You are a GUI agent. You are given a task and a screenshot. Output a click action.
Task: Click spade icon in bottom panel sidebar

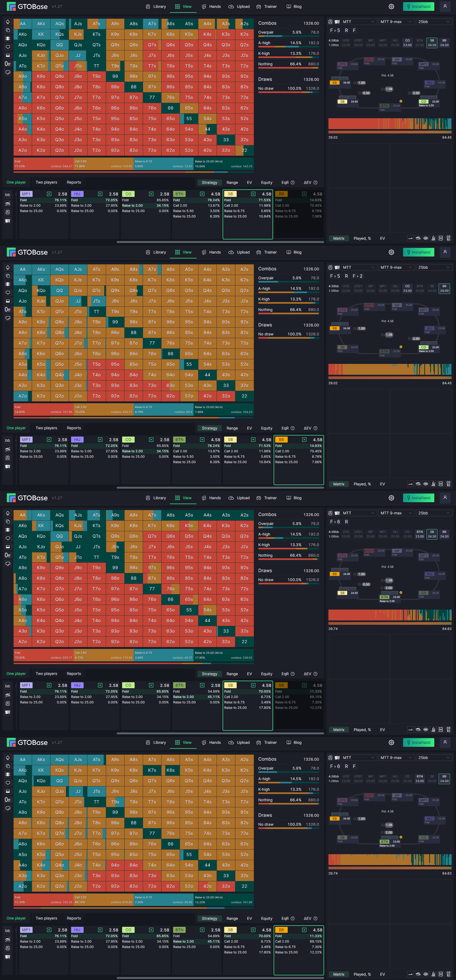8,758
